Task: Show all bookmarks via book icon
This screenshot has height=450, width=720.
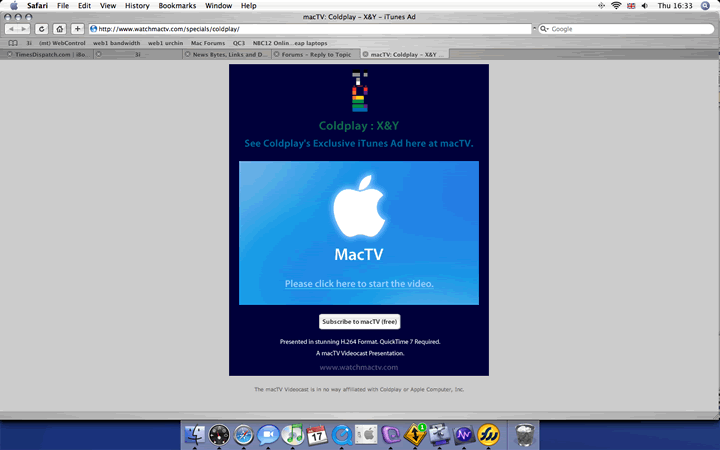Action: (13, 43)
